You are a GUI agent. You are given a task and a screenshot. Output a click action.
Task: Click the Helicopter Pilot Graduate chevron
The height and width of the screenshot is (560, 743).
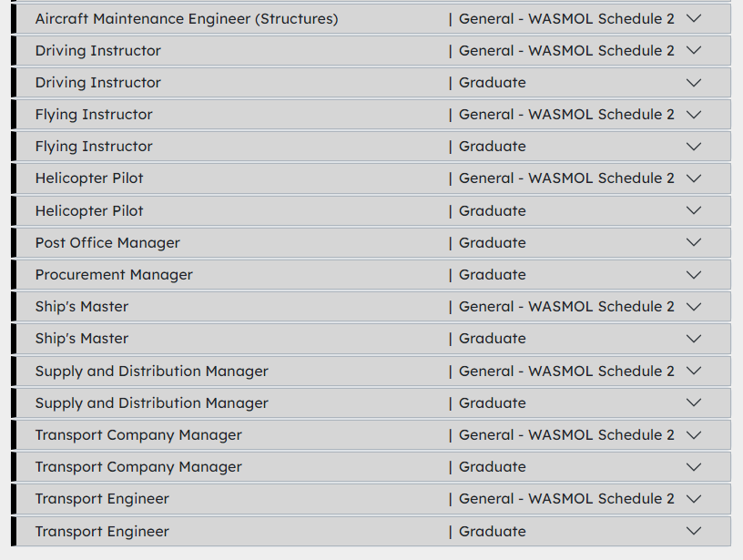point(694,210)
